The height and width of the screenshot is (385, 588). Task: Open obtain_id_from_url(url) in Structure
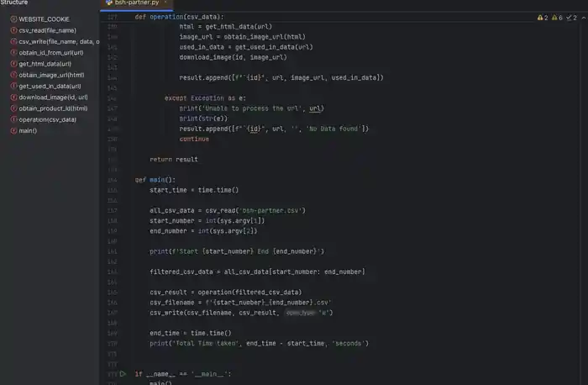(51, 52)
